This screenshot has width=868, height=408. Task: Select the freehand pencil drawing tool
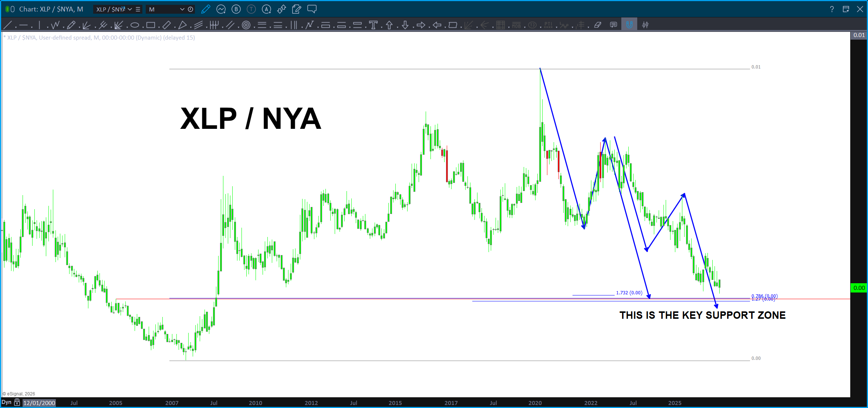71,25
